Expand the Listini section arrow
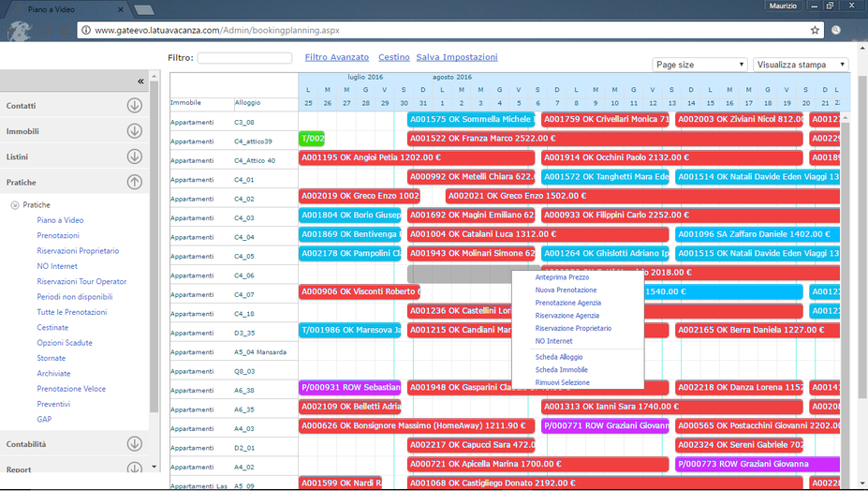 (x=135, y=156)
